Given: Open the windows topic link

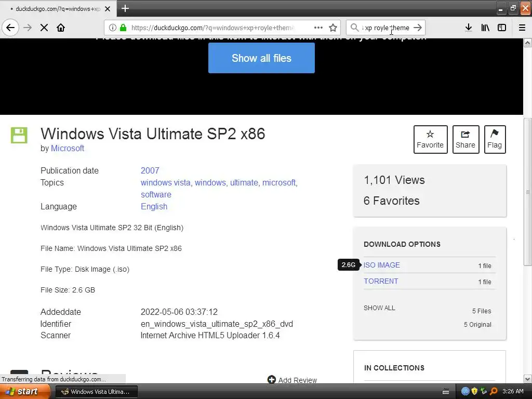Looking at the screenshot, I should pos(210,182).
